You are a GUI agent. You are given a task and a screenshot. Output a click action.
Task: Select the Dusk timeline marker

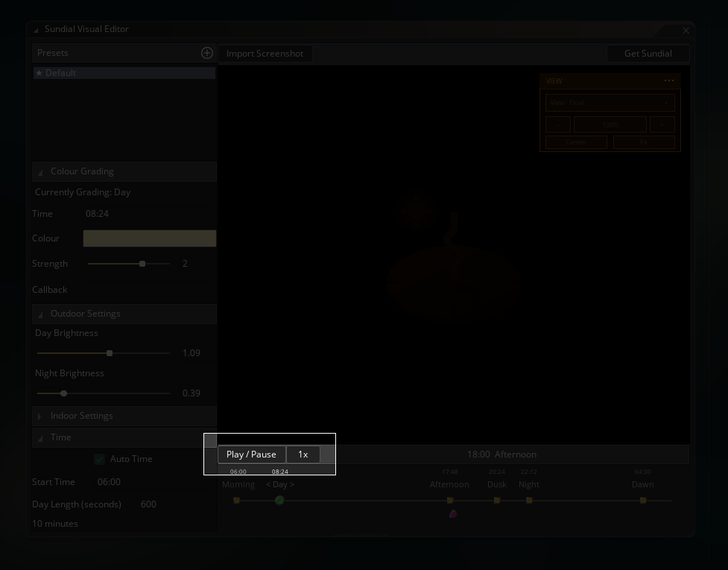(497, 501)
